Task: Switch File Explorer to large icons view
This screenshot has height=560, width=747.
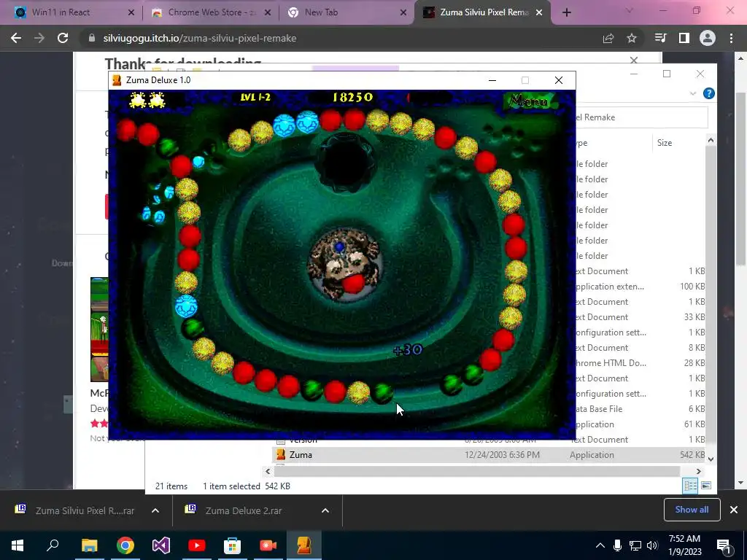Action: coord(706,486)
